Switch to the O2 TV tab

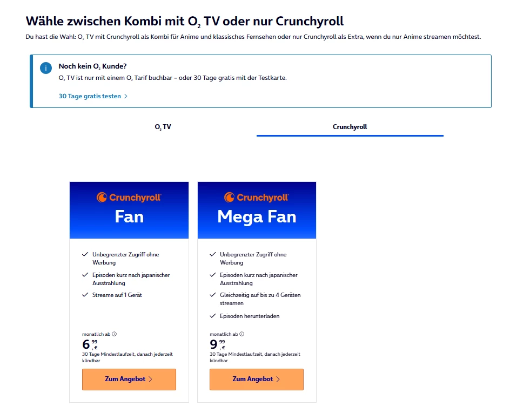163,127
